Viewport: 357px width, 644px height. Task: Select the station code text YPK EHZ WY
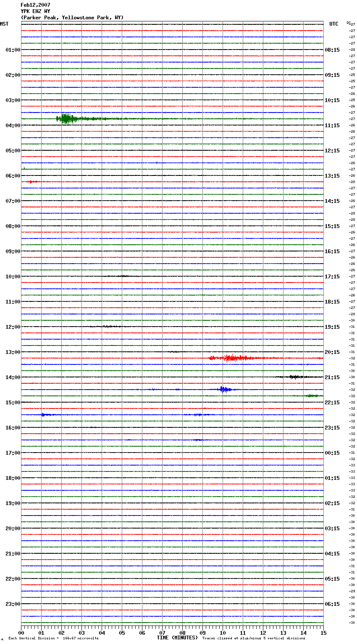point(35,11)
